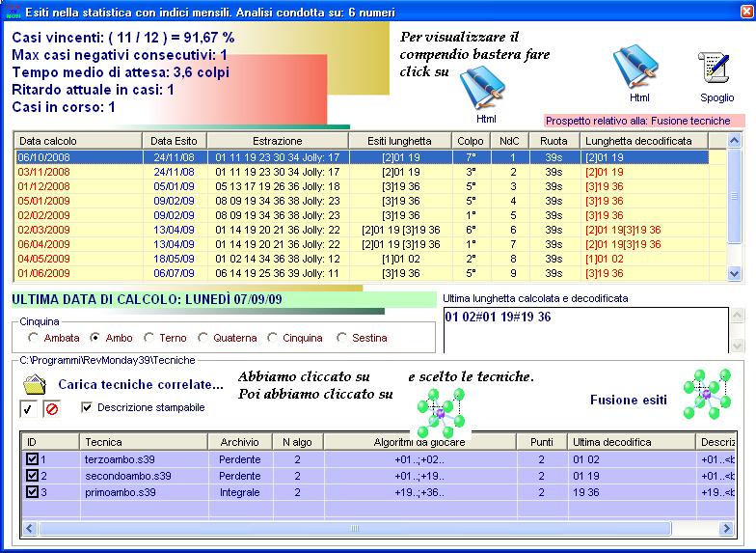This screenshot has width=756, height=553.
Task: Click the Archivio column header
Action: click(240, 442)
